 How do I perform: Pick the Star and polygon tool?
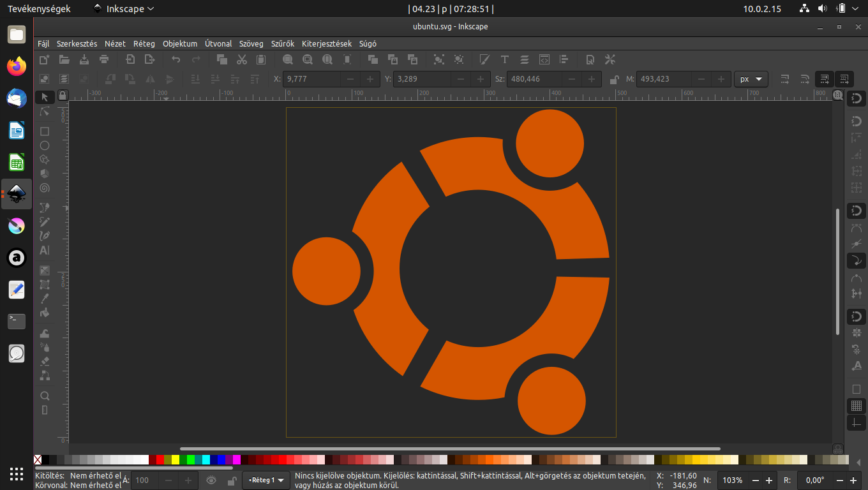pyautogui.click(x=44, y=160)
